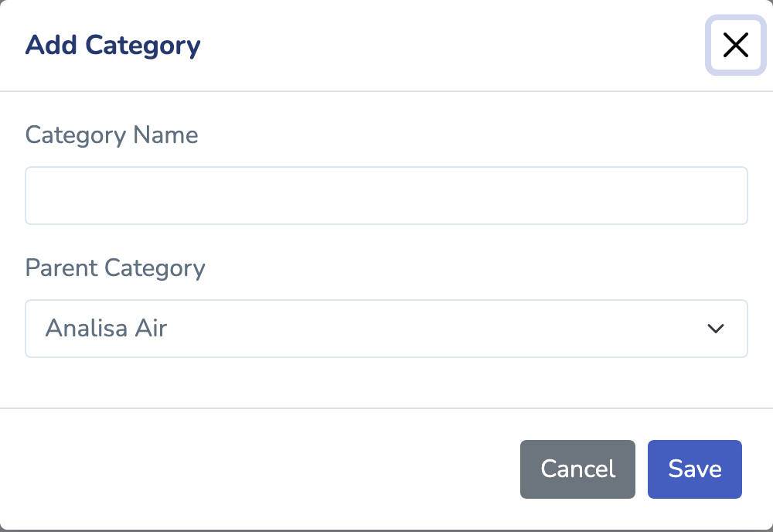The image size is (773, 532).
Task: Place cursor in the Category Name box
Action: 386,196
